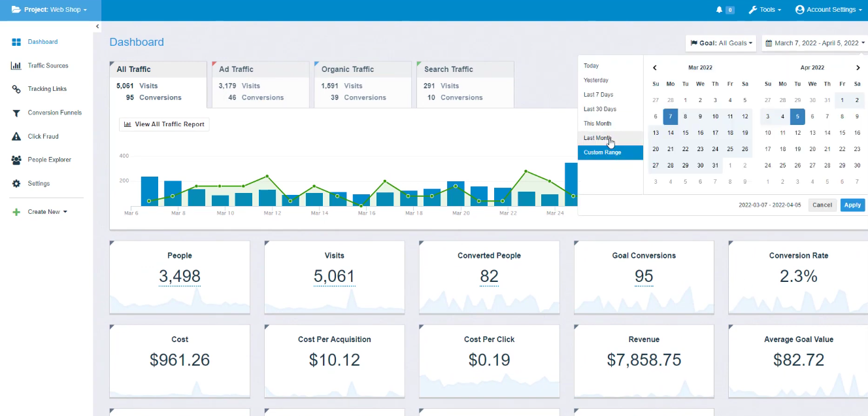Open Settings gear icon in sidebar
868x416 pixels.
pyautogui.click(x=16, y=184)
